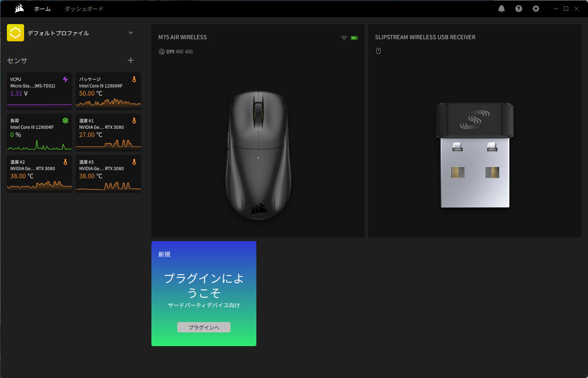Maximize the iCUE window
Viewport: 588px width, 378px height.
pos(566,9)
